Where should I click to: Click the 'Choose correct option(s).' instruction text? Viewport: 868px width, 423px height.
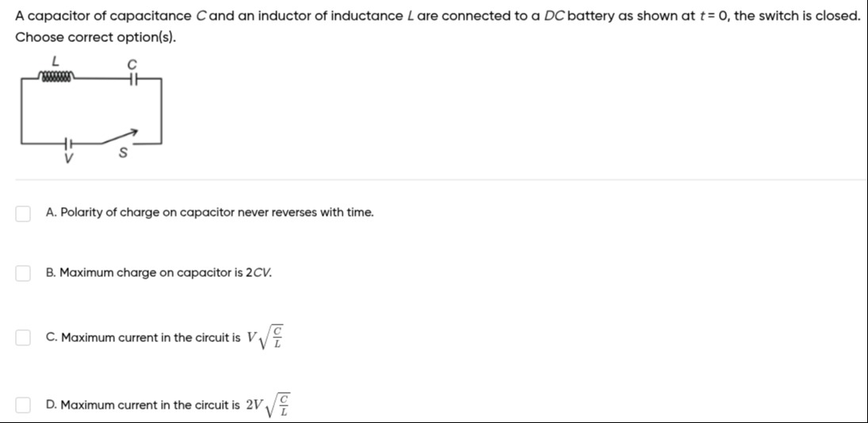click(94, 38)
